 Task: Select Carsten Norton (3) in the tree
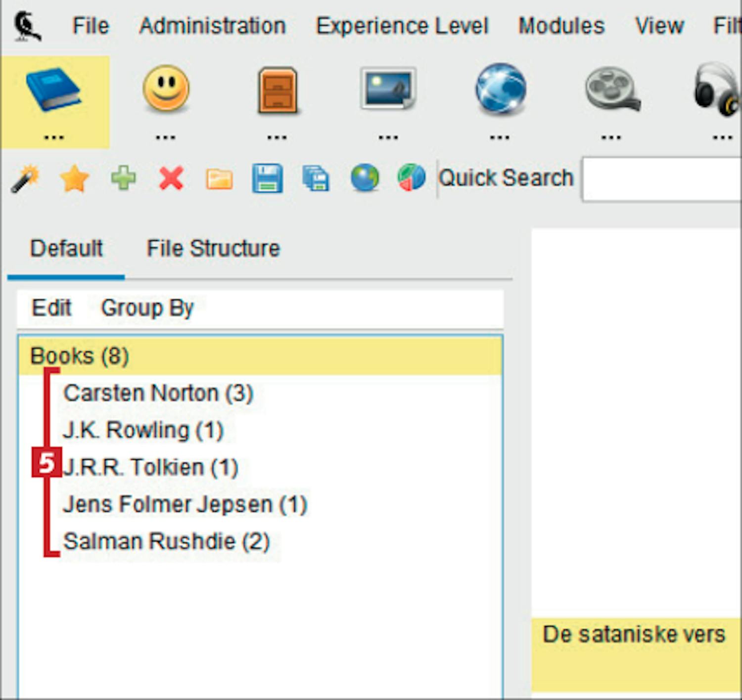[x=158, y=394]
